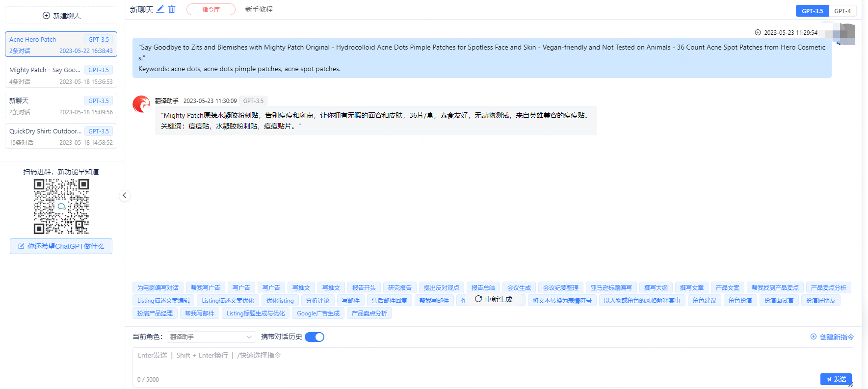Start a new chat with 新建聊天

(61, 15)
